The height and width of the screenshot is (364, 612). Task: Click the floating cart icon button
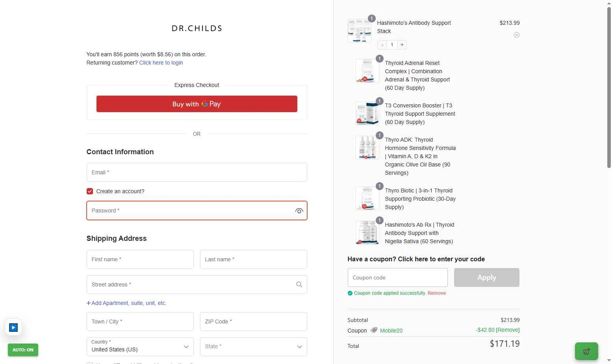[586, 351]
